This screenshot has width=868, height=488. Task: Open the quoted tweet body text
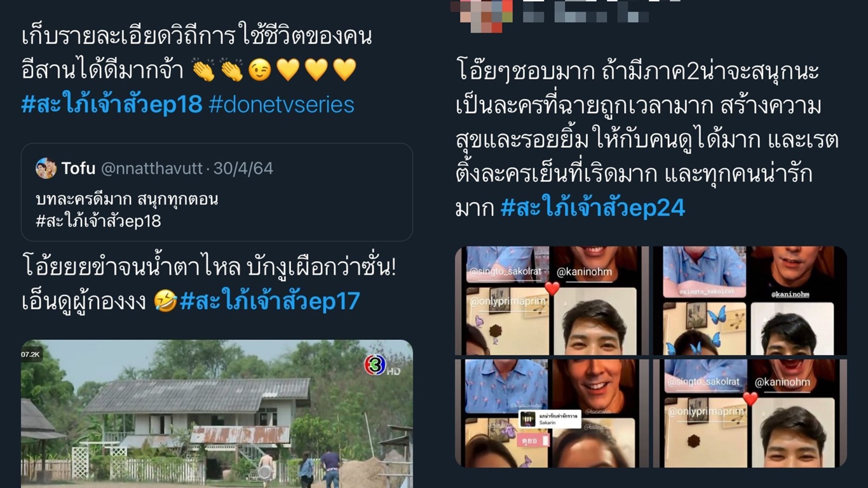tap(127, 210)
